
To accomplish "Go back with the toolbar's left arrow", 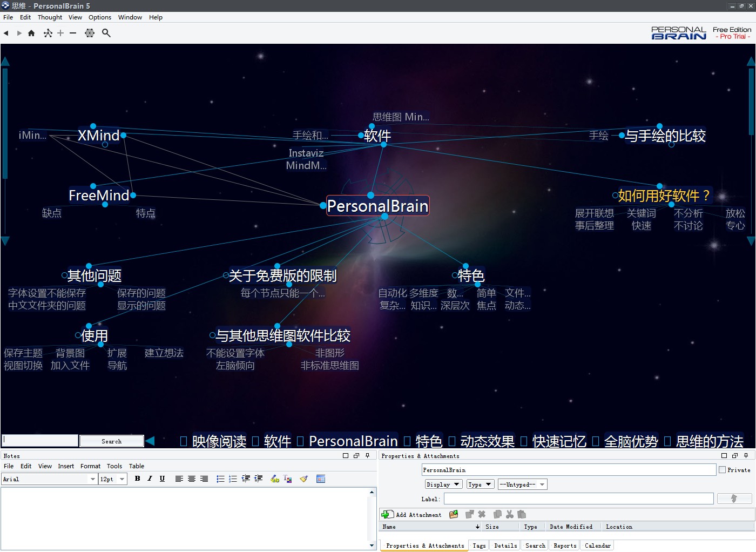I will (x=6, y=33).
